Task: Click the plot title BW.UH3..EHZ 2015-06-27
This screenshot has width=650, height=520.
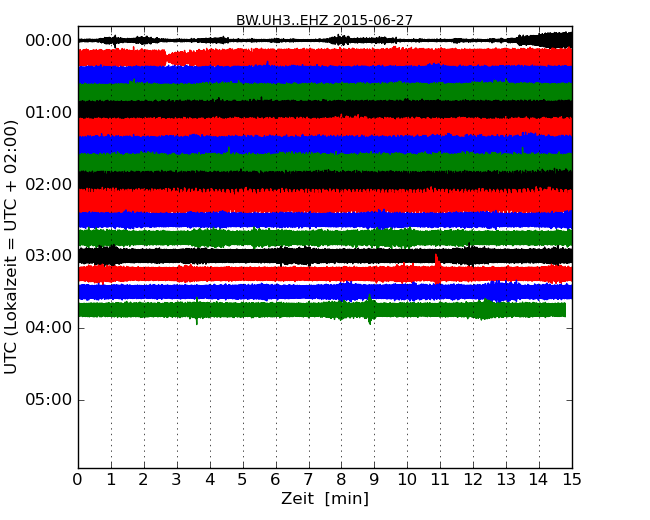Action: (324, 20)
